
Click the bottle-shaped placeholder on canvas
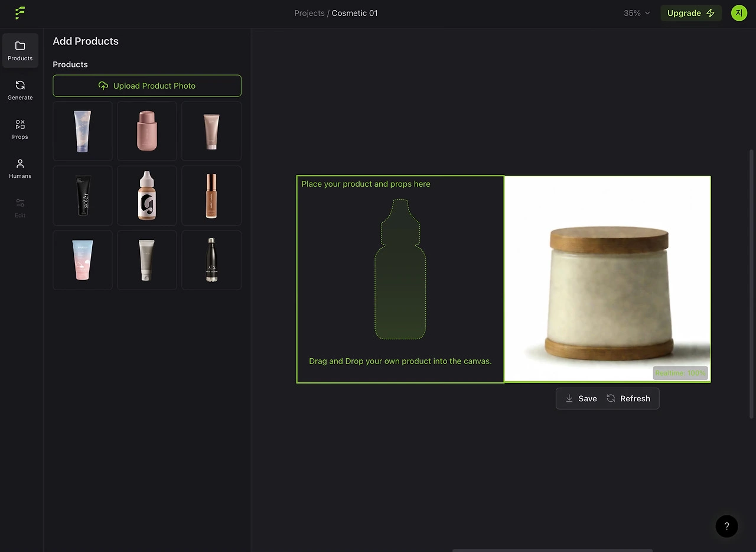pyautogui.click(x=400, y=269)
